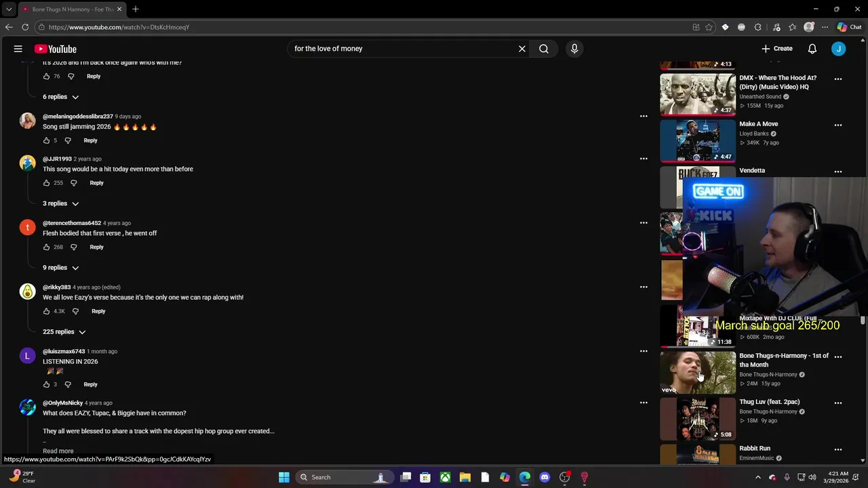Like the @JJR1993 comment

[46, 183]
